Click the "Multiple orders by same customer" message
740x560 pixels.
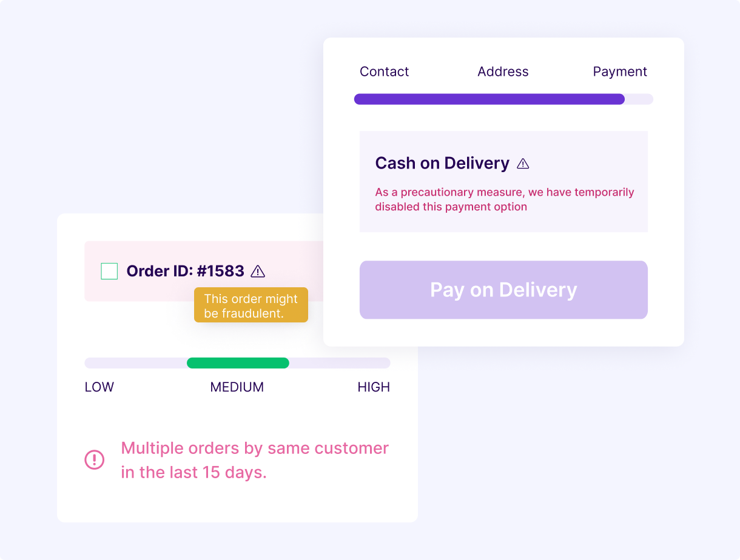255,460
